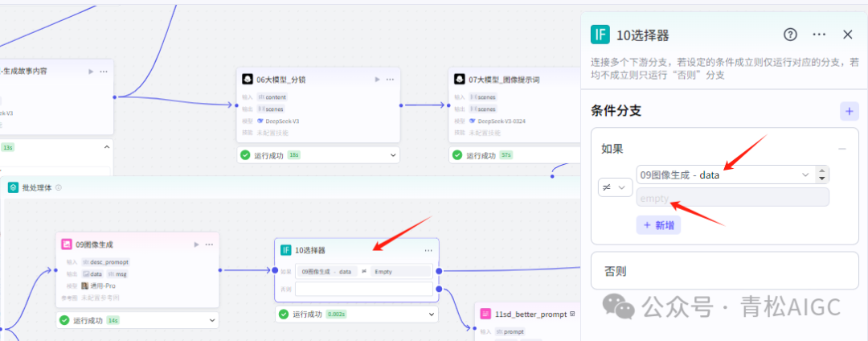Open more menu on 09图像生成 node

pos(209,244)
